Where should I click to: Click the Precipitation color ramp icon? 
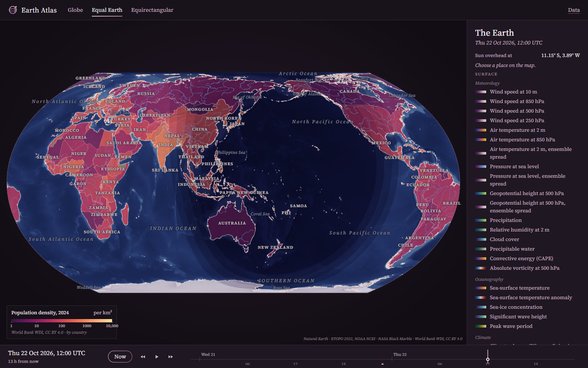481,220
